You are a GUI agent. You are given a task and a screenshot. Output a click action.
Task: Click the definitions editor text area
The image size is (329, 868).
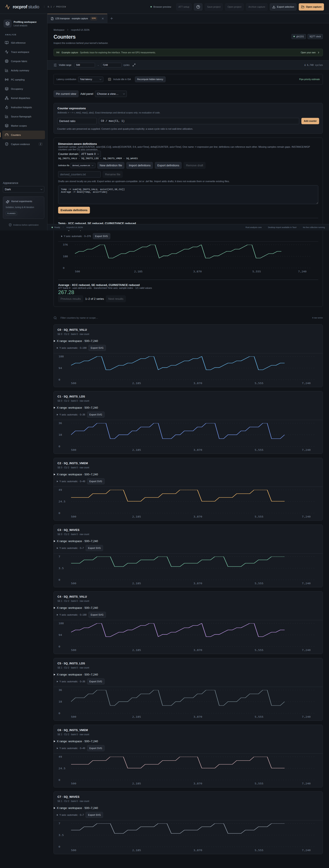click(x=188, y=195)
